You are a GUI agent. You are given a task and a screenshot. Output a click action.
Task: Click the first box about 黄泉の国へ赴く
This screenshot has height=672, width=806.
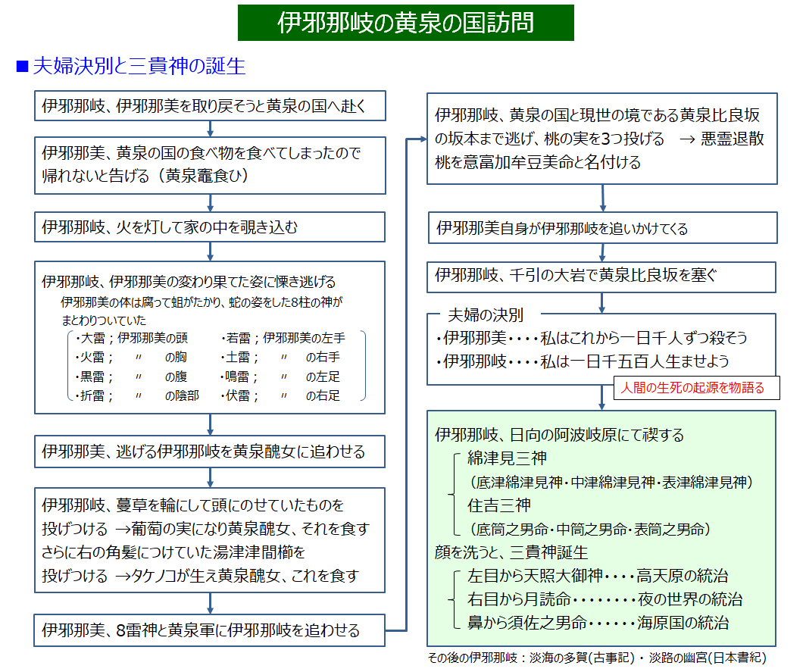coord(210,106)
